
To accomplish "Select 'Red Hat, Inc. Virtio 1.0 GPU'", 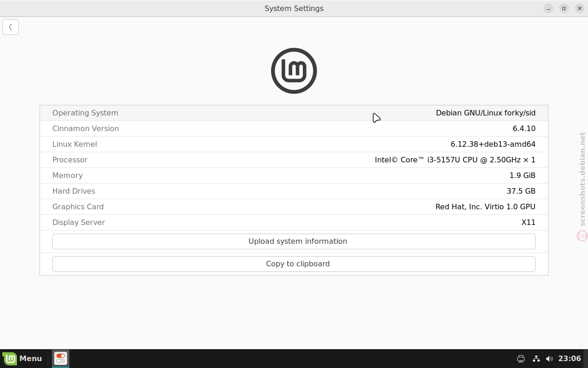I will coord(486,207).
